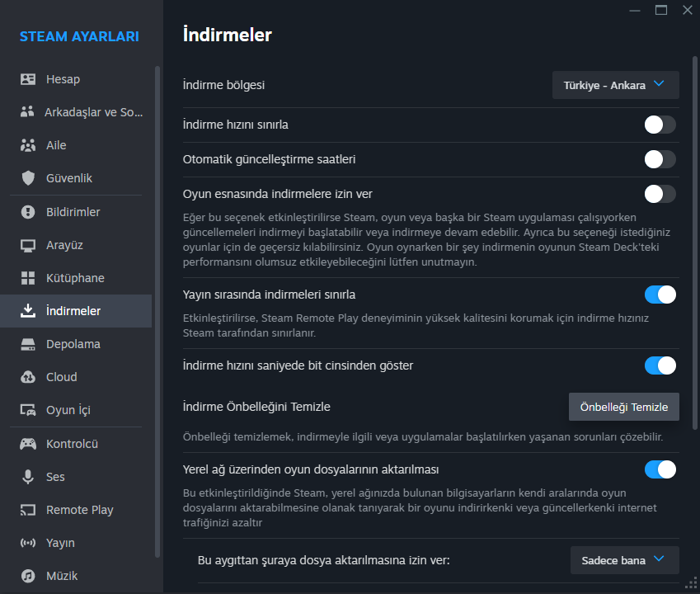Switch to Depolama section

(x=76, y=344)
